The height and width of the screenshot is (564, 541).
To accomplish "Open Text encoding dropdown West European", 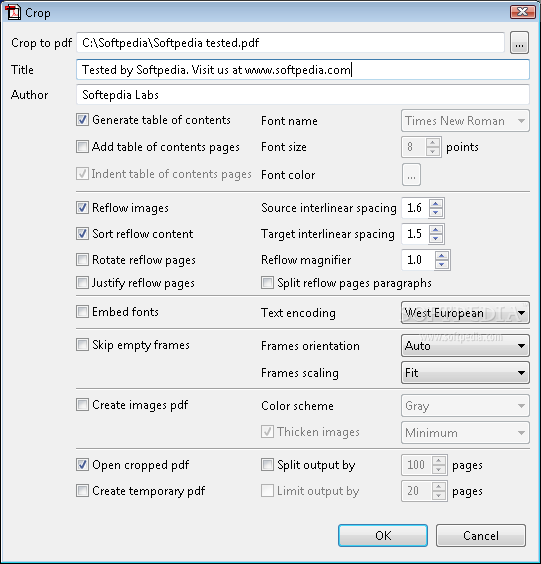I will point(465,313).
